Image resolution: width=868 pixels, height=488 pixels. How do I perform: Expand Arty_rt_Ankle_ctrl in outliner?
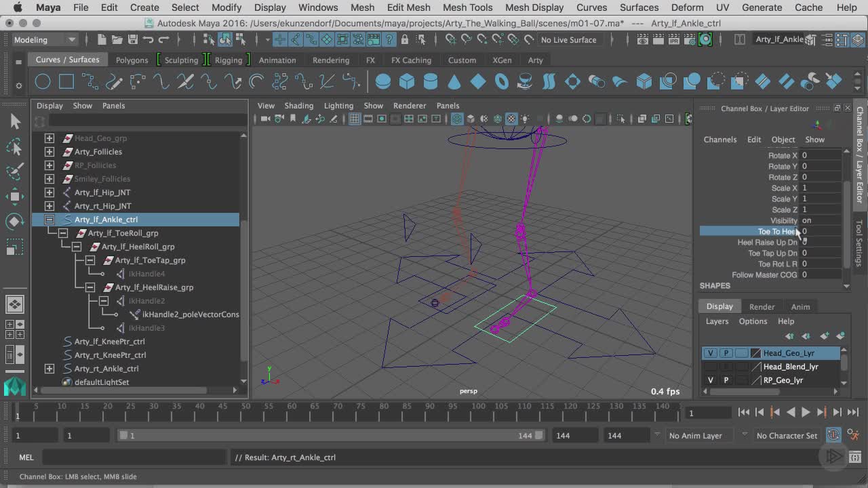[x=50, y=369]
